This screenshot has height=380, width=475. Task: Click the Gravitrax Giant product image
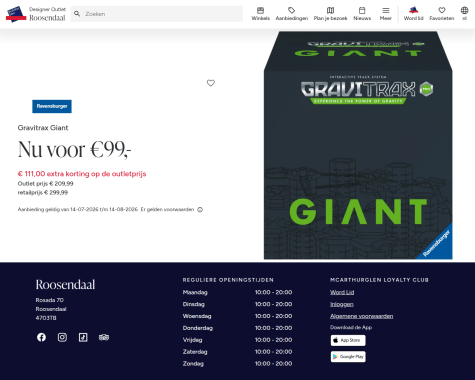358,145
